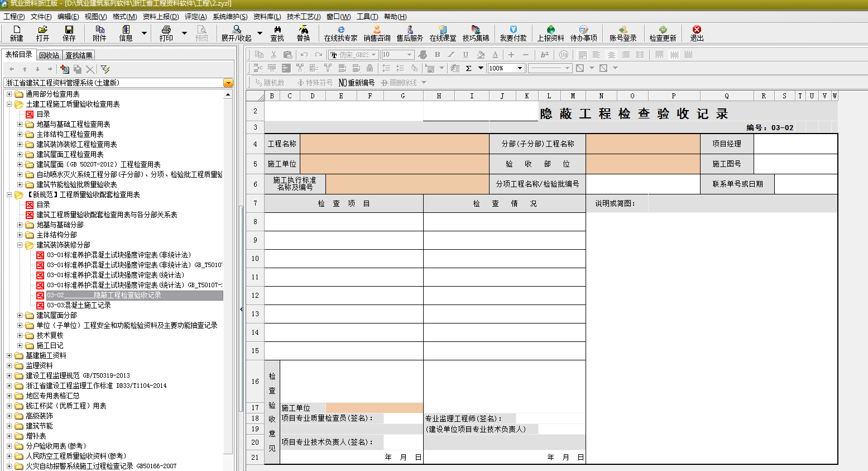This screenshot has height=471, width=868.
Task: Collapse the 土建工程施工质量验收检查用表 node
Action: click(x=9, y=104)
